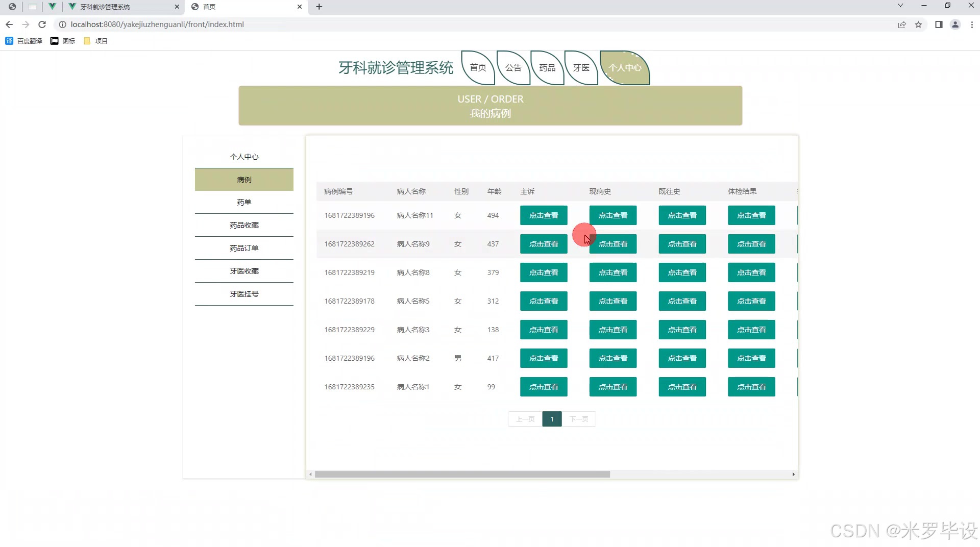The height and width of the screenshot is (547, 980).
Task: Open 项目 bookmarks folder
Action: [95, 41]
